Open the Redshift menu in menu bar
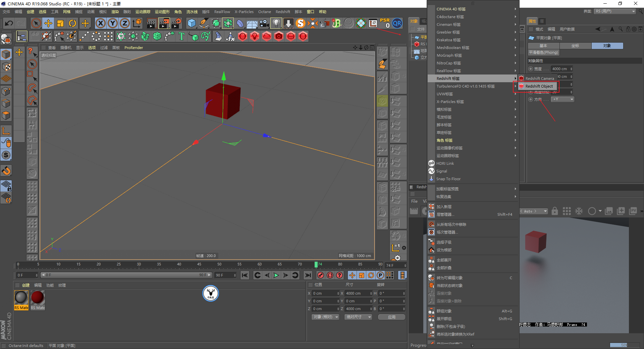Image resolution: width=644 pixels, height=349 pixels. coord(283,12)
